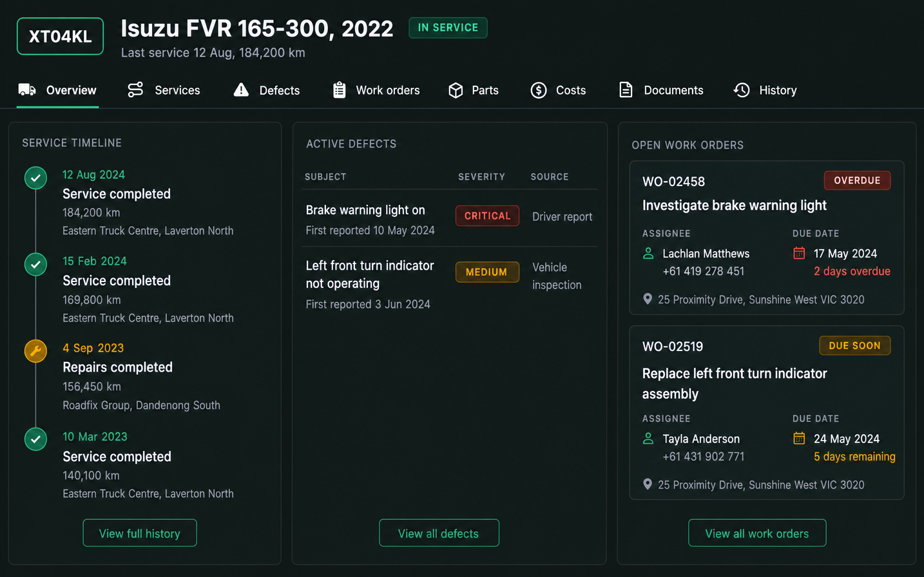924x577 pixels.
Task: Click the SUBJECT column header
Action: (325, 176)
